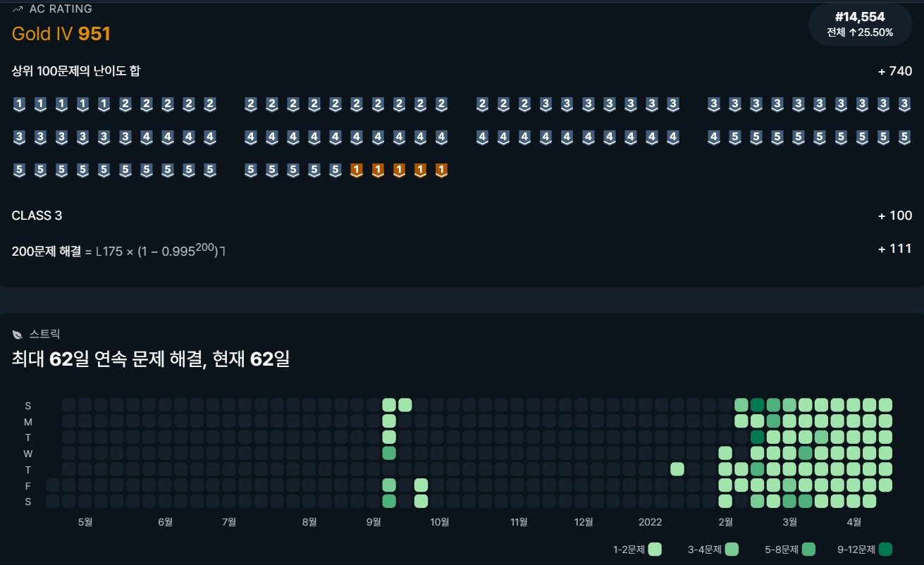Open the last orange Gold 1 tier badge
Viewport: 924px width, 565px height.
click(441, 170)
